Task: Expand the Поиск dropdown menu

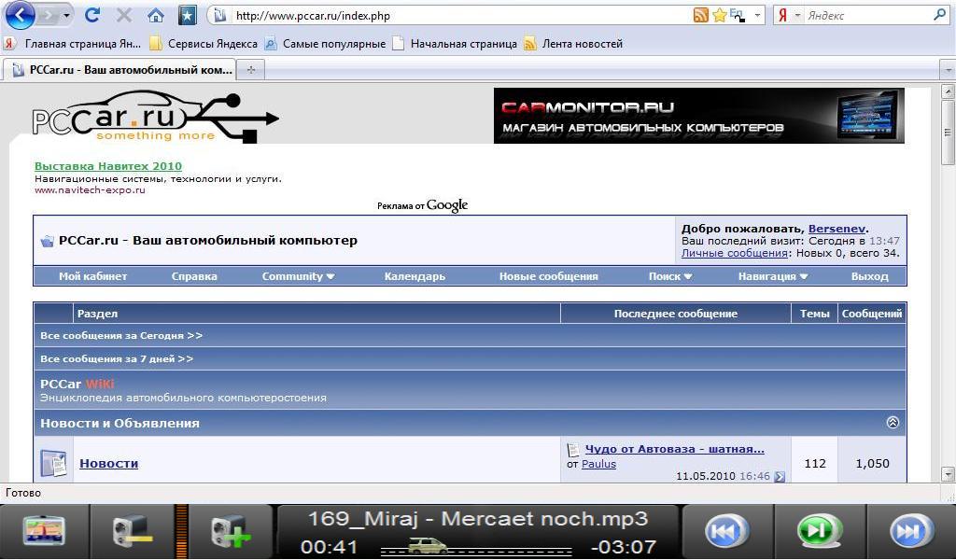Action: [670, 276]
